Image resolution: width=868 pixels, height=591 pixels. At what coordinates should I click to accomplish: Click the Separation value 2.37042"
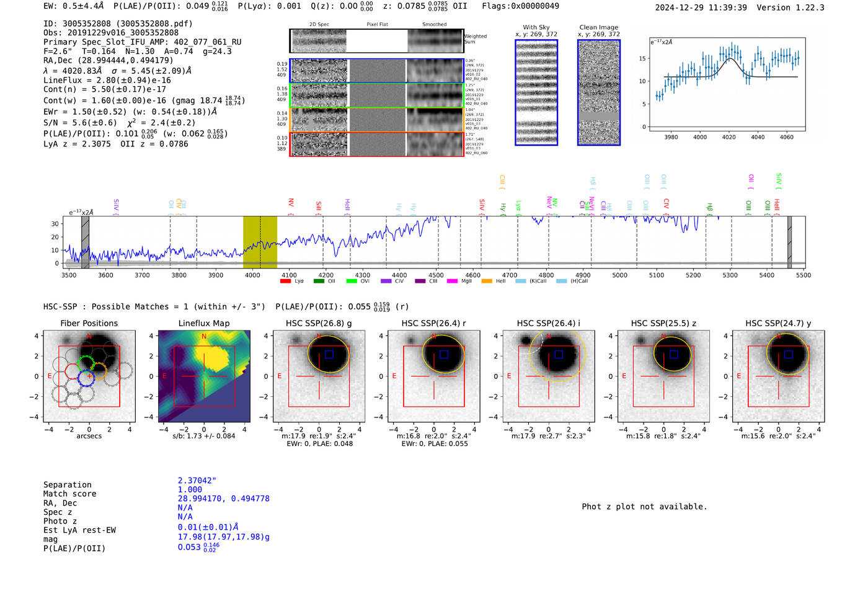click(x=197, y=481)
